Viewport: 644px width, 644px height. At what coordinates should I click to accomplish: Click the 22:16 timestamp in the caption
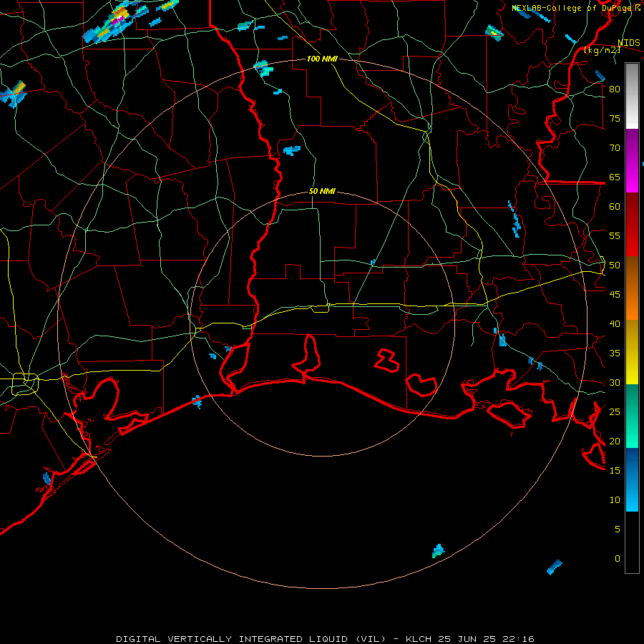(518, 639)
